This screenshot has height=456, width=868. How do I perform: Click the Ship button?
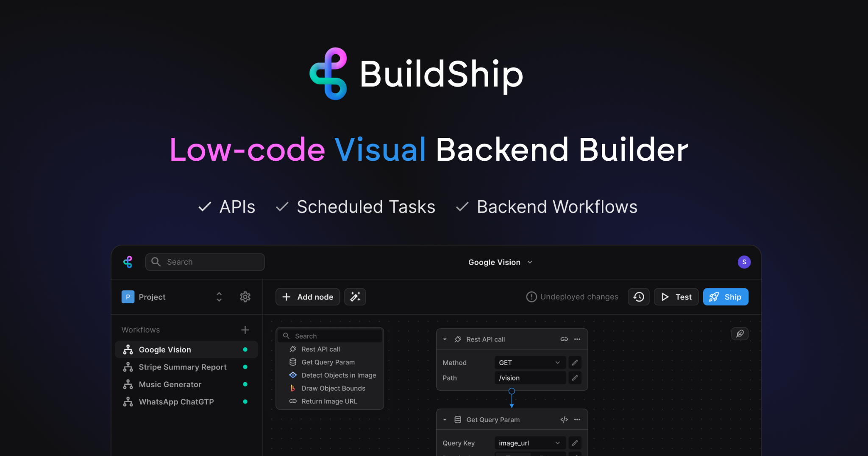(726, 297)
